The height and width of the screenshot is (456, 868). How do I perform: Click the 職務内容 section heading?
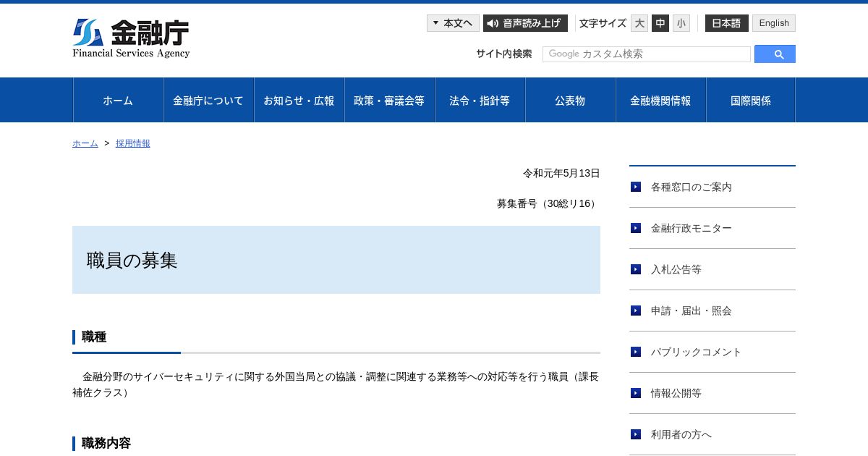[x=106, y=443]
